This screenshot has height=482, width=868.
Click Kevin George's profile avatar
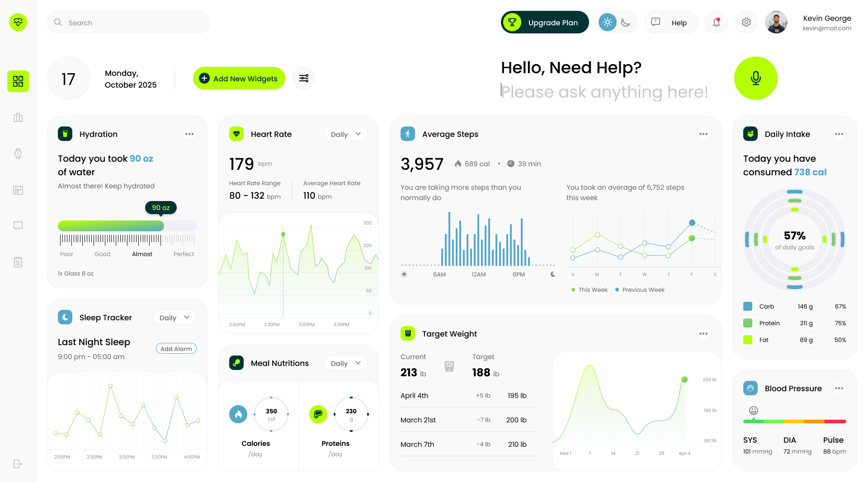[x=776, y=22]
